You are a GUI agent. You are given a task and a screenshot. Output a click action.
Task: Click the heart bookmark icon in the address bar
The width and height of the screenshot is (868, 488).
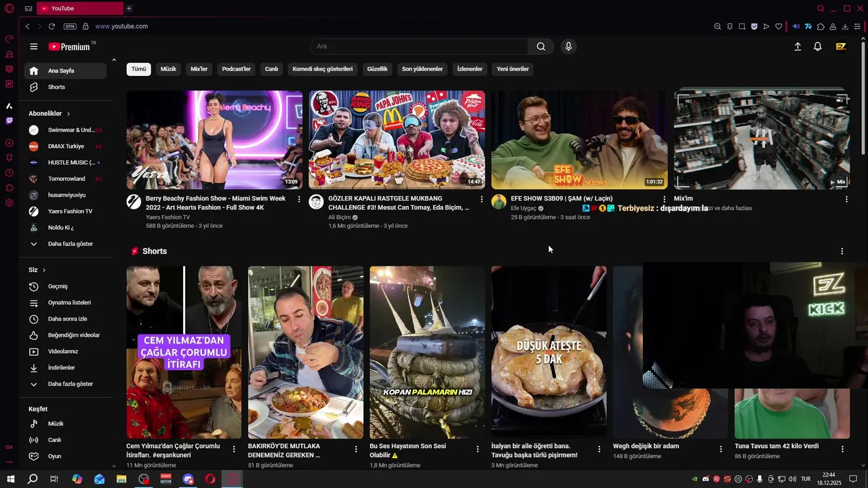click(x=778, y=26)
